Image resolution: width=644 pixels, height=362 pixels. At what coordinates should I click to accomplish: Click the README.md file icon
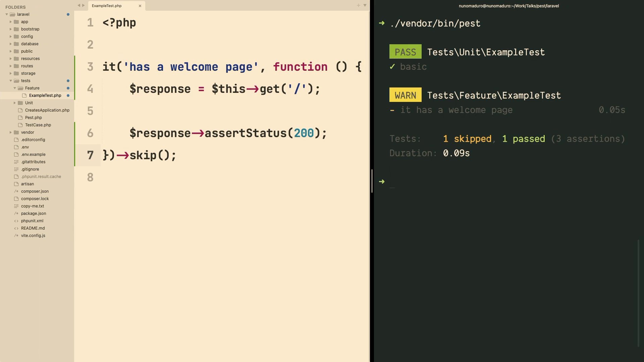16,228
